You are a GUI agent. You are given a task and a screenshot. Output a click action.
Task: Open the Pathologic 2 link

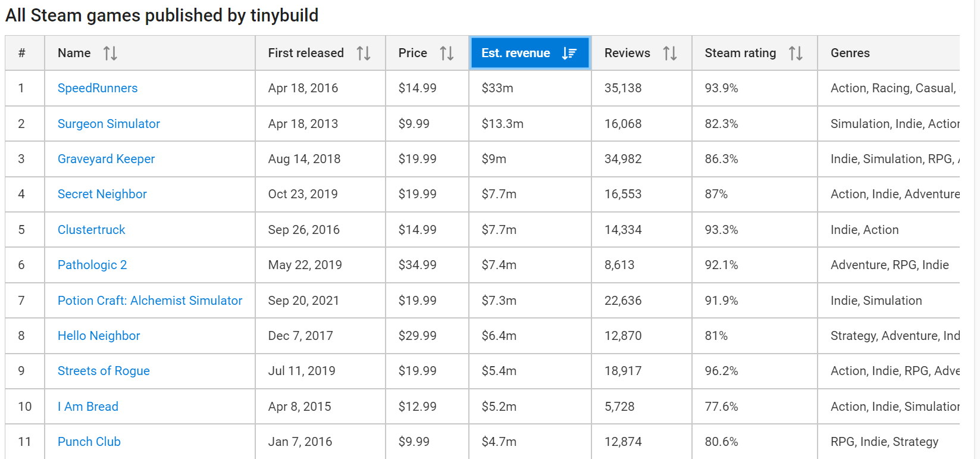92,265
